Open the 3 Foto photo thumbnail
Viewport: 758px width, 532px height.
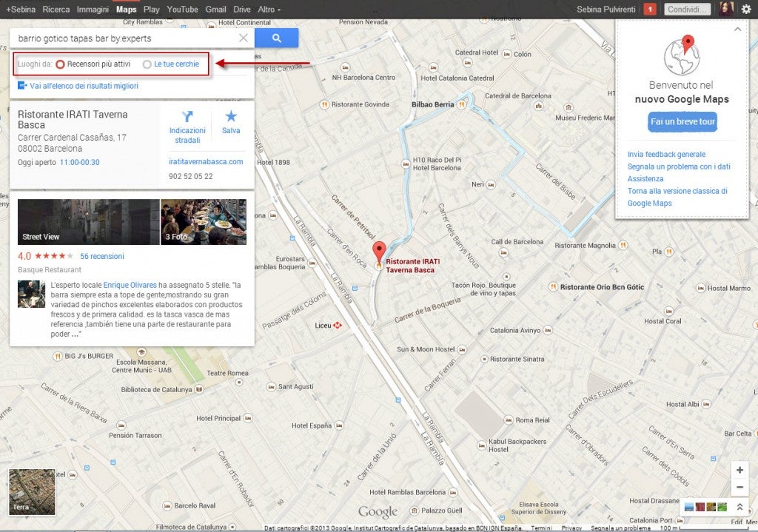tap(204, 222)
